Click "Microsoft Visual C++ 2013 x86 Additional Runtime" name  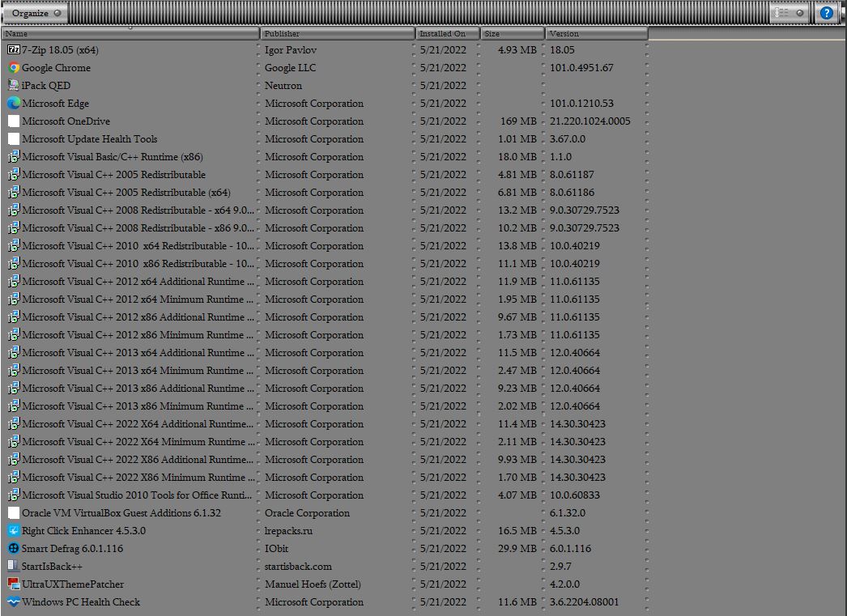138,389
